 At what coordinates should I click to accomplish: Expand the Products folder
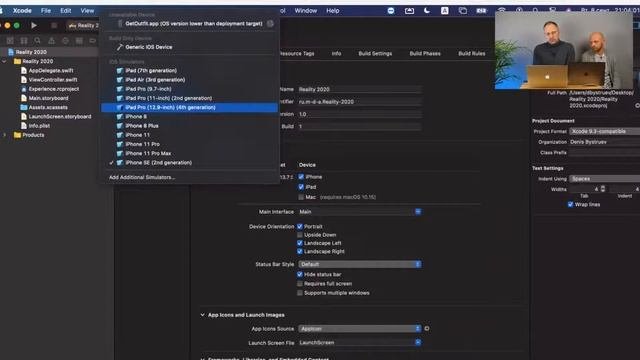pos(5,135)
